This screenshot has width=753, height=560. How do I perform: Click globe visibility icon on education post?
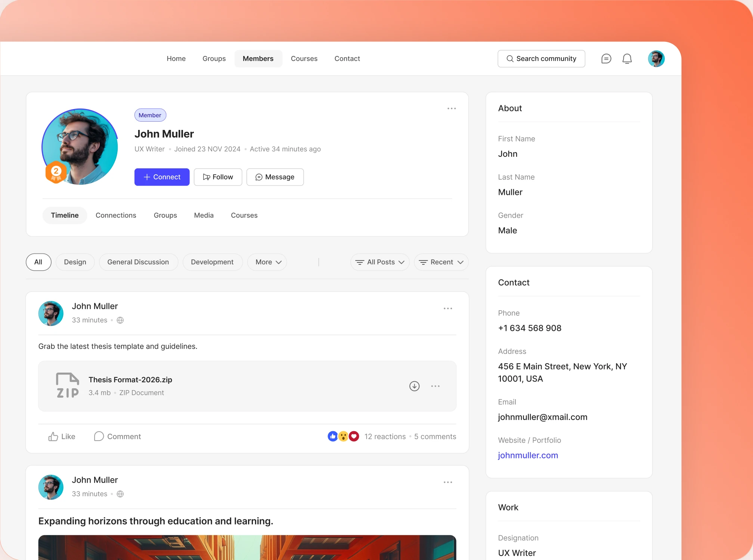120,494
